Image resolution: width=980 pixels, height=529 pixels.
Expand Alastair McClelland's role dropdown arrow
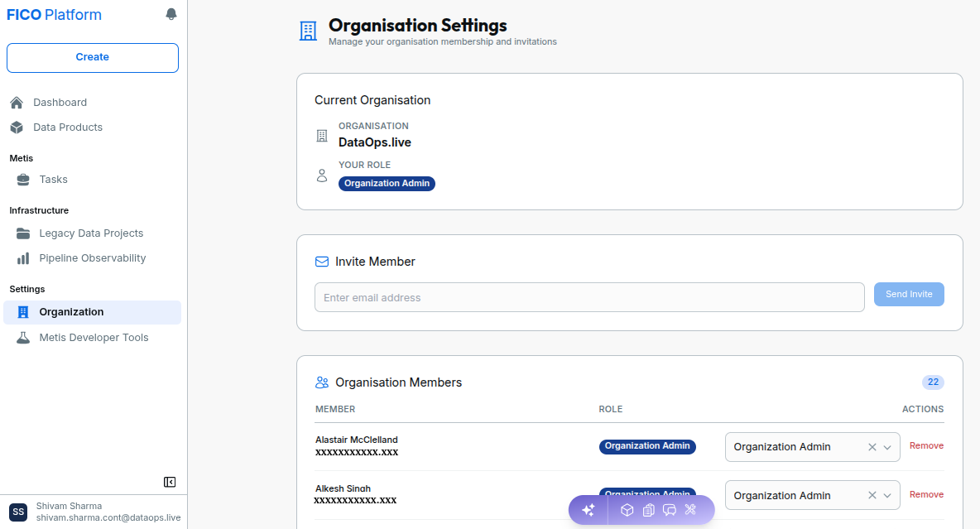coord(886,447)
